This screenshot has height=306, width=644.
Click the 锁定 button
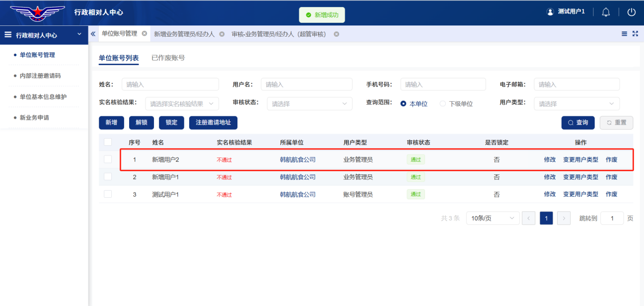(171, 123)
